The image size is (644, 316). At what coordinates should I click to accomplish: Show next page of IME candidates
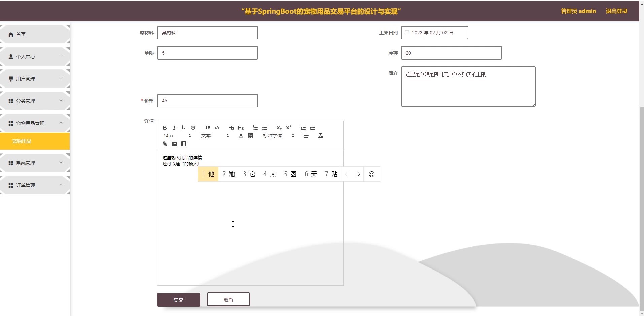click(359, 174)
